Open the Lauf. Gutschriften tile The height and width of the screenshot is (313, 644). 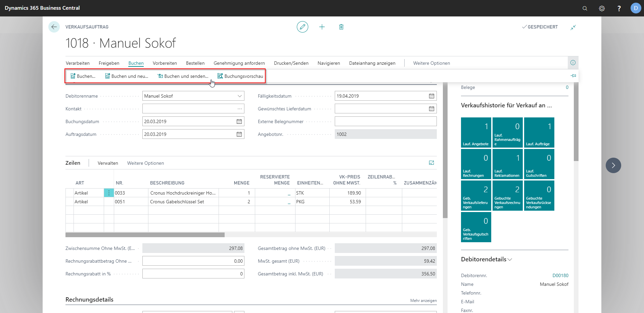point(539,164)
